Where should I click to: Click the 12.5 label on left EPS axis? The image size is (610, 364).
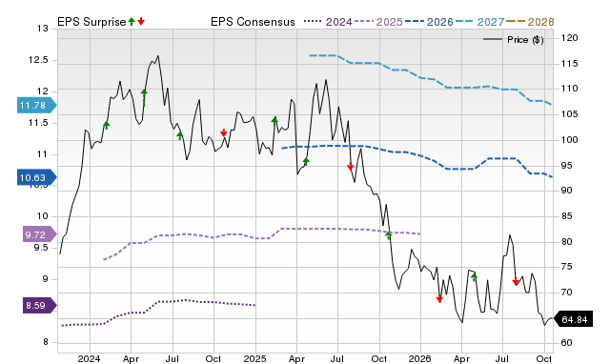tap(38, 60)
